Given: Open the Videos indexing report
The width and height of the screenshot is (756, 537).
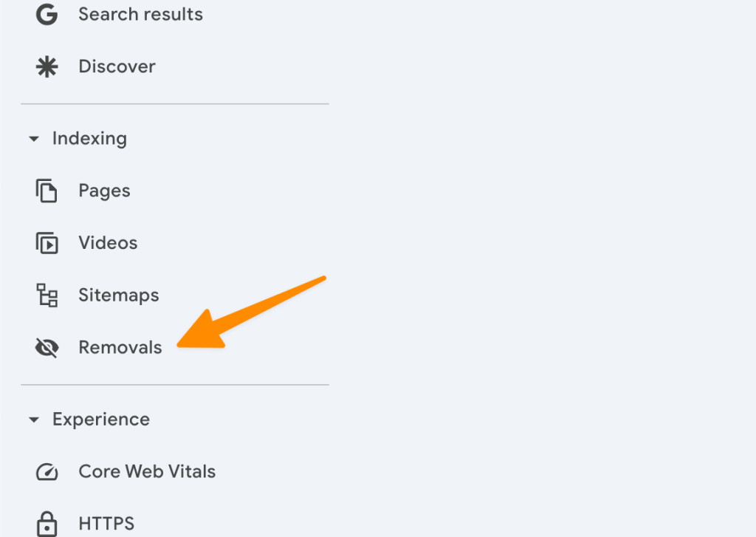Looking at the screenshot, I should pyautogui.click(x=107, y=242).
